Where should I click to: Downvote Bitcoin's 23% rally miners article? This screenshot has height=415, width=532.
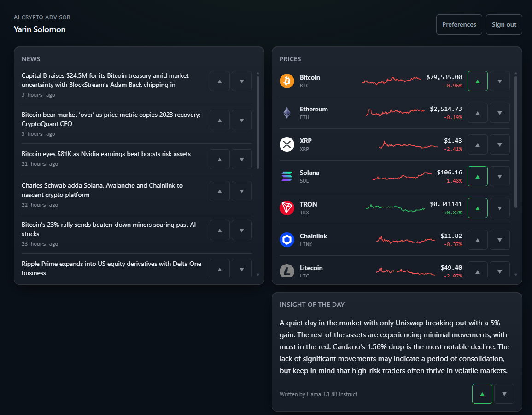(241, 230)
